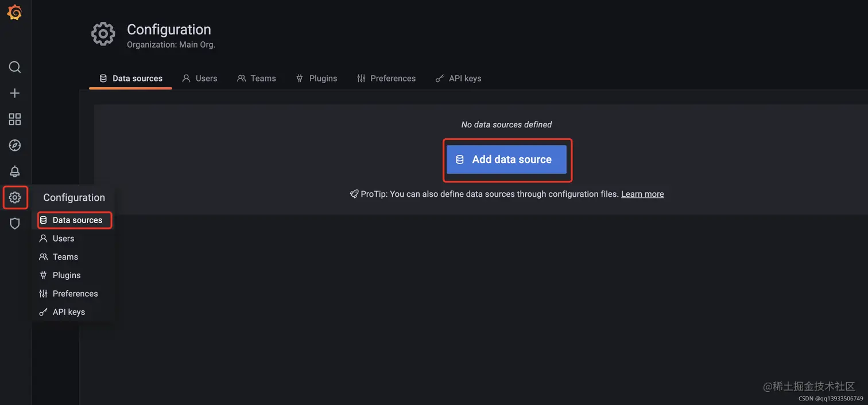Click the Configuration flyout menu header
868x405 pixels.
[74, 197]
